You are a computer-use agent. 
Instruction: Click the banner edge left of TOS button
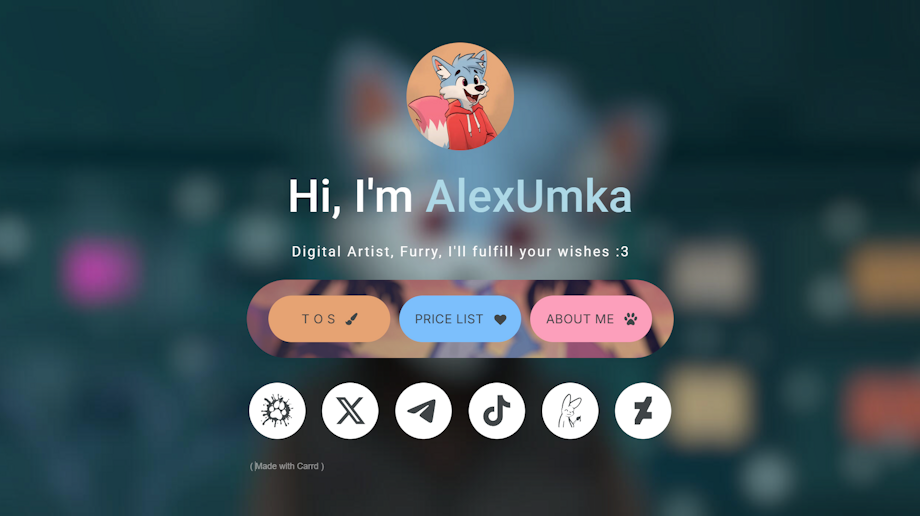(257, 319)
